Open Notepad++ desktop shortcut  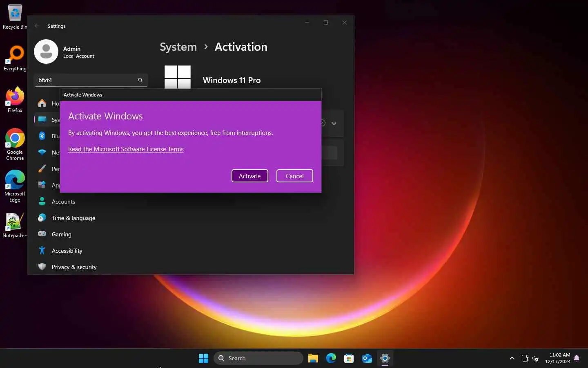(15, 225)
